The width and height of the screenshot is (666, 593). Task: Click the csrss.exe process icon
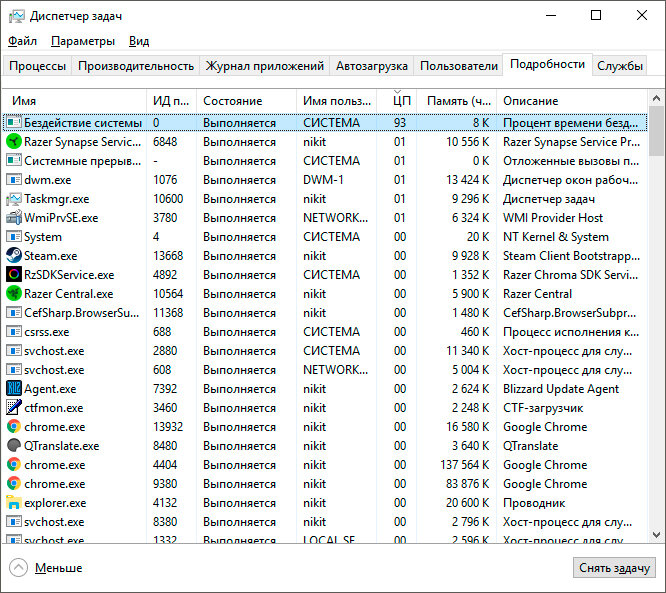tap(14, 331)
